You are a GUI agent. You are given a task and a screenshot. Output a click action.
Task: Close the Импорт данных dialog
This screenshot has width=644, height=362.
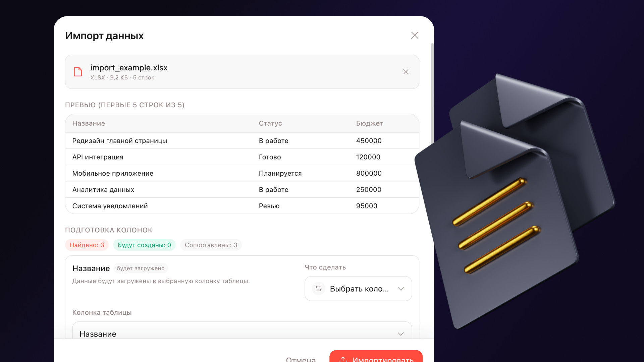point(415,36)
